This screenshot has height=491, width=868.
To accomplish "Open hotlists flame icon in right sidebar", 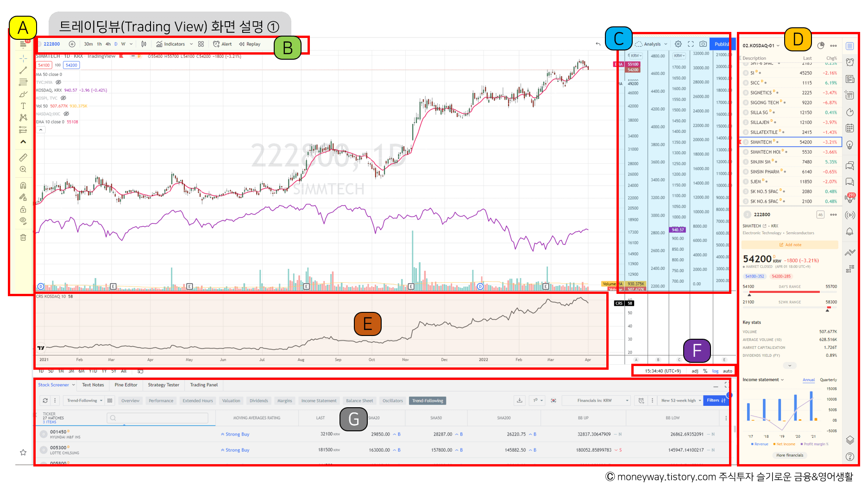I will (850, 112).
